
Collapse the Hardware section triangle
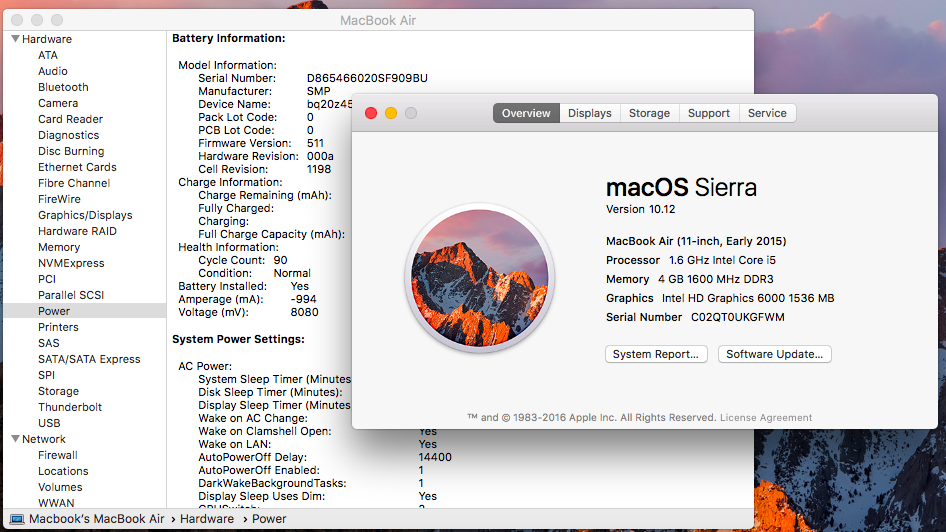point(16,39)
